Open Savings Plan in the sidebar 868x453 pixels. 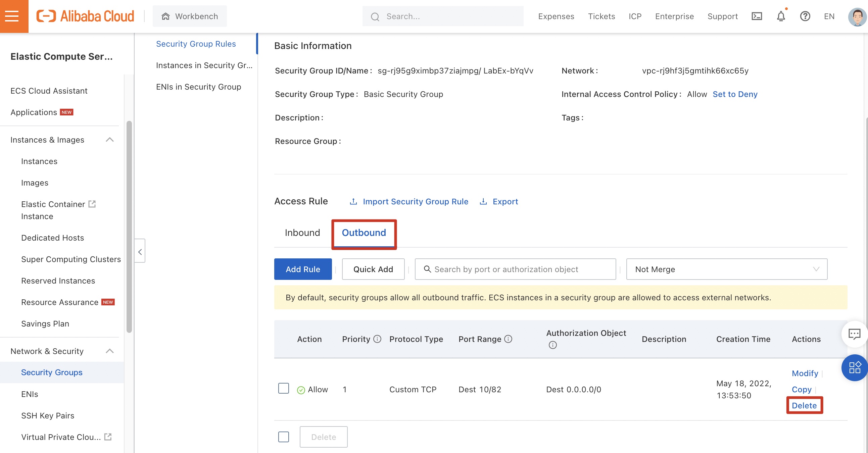point(45,324)
